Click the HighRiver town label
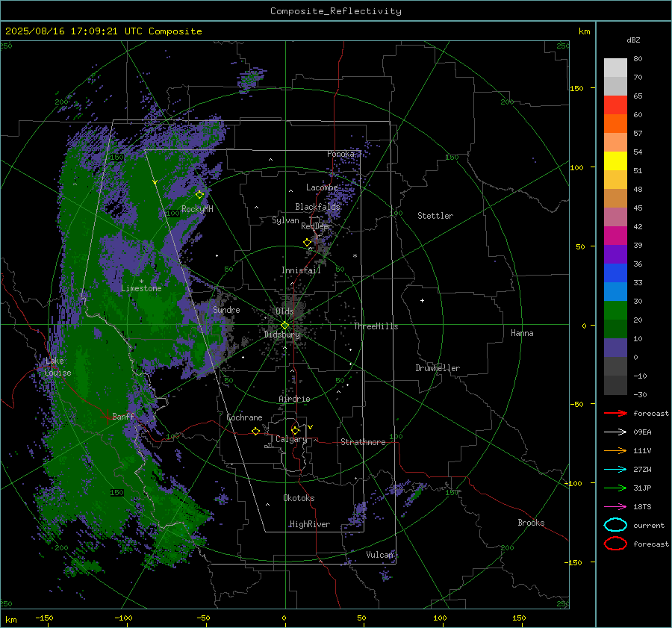This screenshot has height=628, width=672. (309, 524)
